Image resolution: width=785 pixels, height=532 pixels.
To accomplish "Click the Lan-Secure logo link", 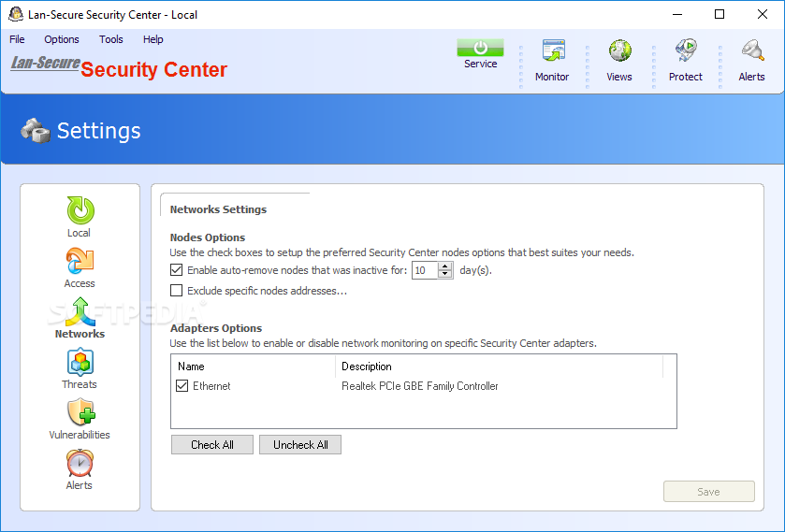I will pyautogui.click(x=46, y=63).
